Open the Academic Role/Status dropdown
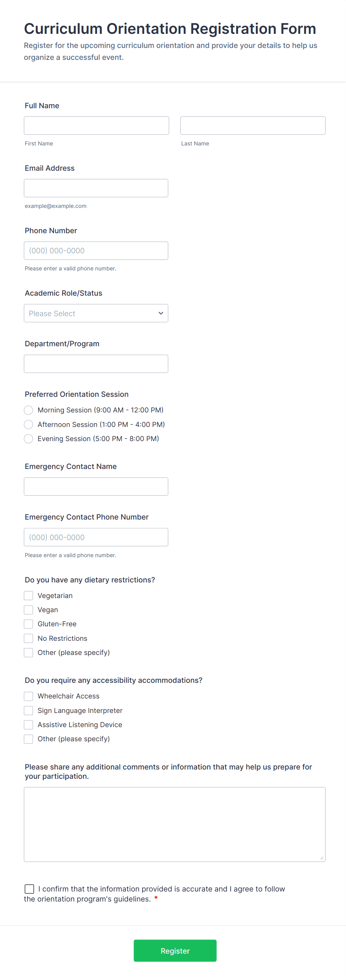The height and width of the screenshot is (980, 346). click(96, 313)
